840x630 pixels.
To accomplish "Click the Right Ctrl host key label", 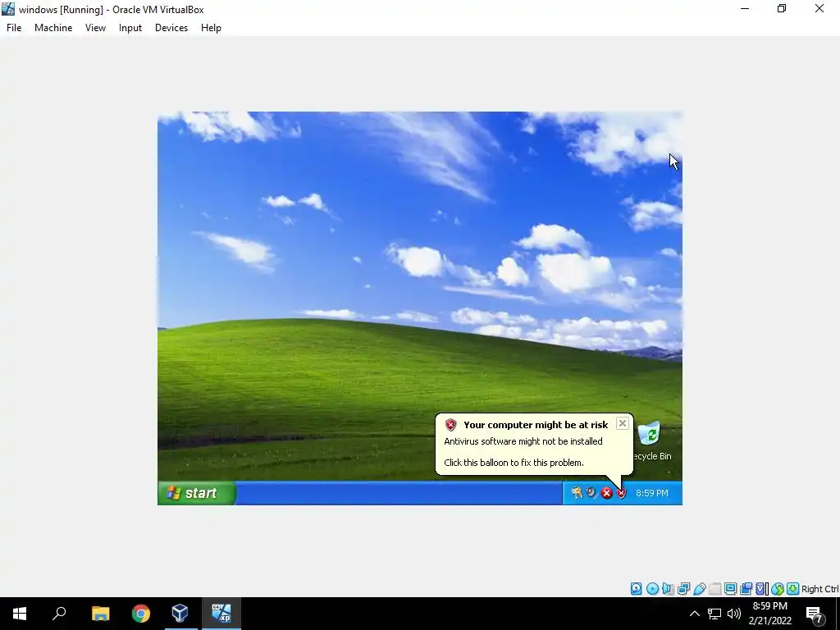I will coord(819,589).
